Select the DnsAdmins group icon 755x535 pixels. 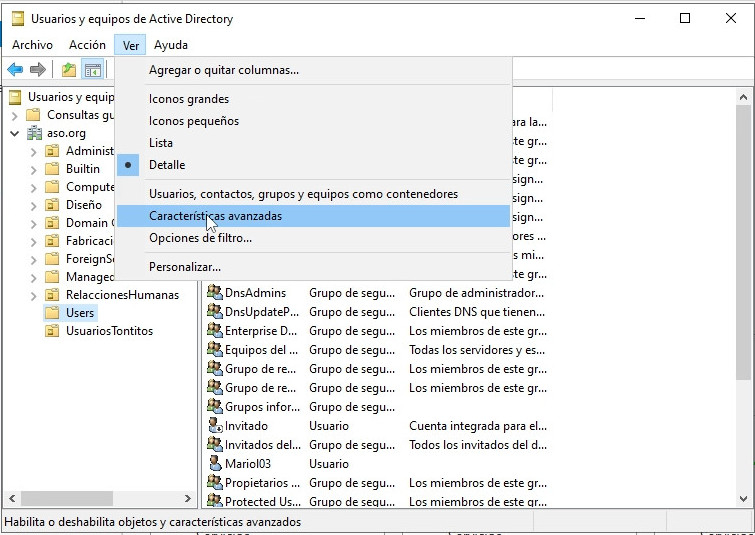pos(214,293)
